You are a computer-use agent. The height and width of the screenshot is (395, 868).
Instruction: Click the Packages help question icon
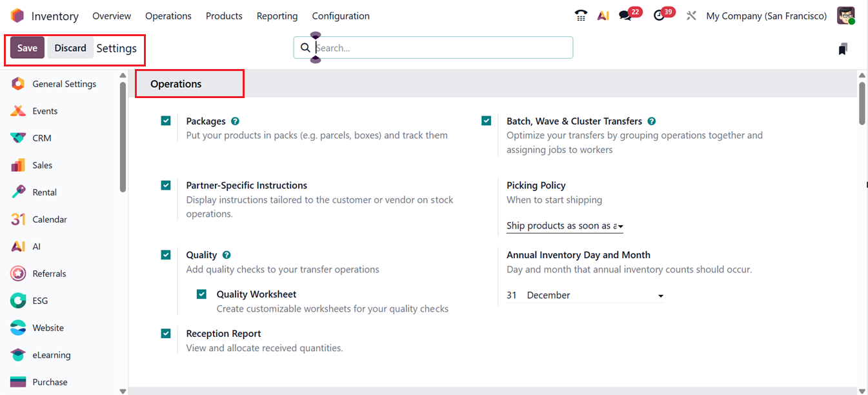[x=236, y=121]
